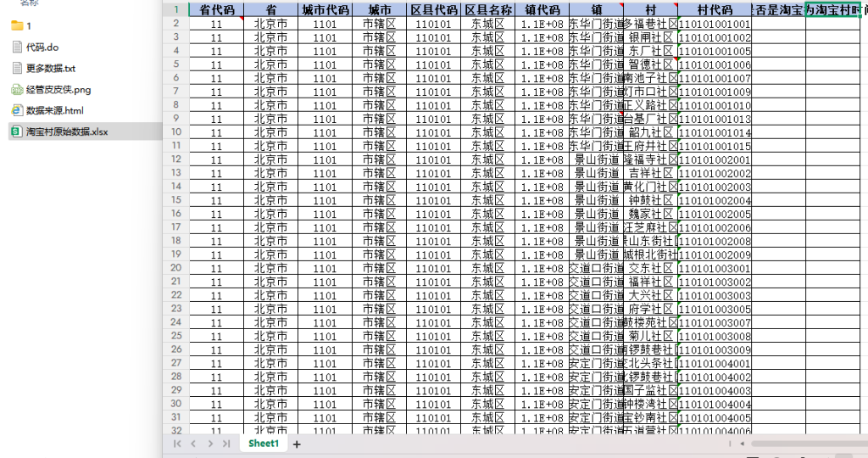Select the 是否是淘宝村 header cell
The image size is (868, 458).
[x=778, y=10]
